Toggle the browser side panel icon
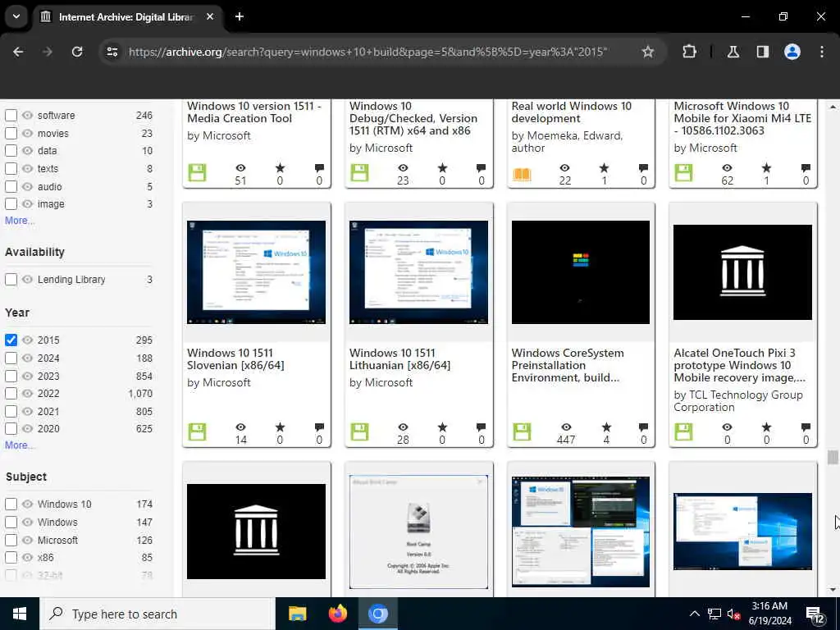 point(762,52)
